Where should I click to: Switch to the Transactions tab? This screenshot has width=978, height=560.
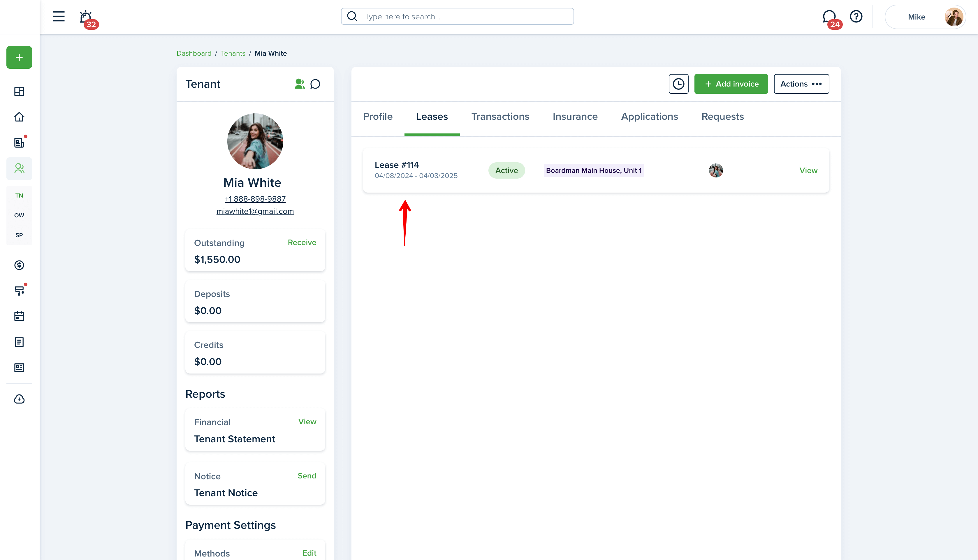pyautogui.click(x=500, y=117)
